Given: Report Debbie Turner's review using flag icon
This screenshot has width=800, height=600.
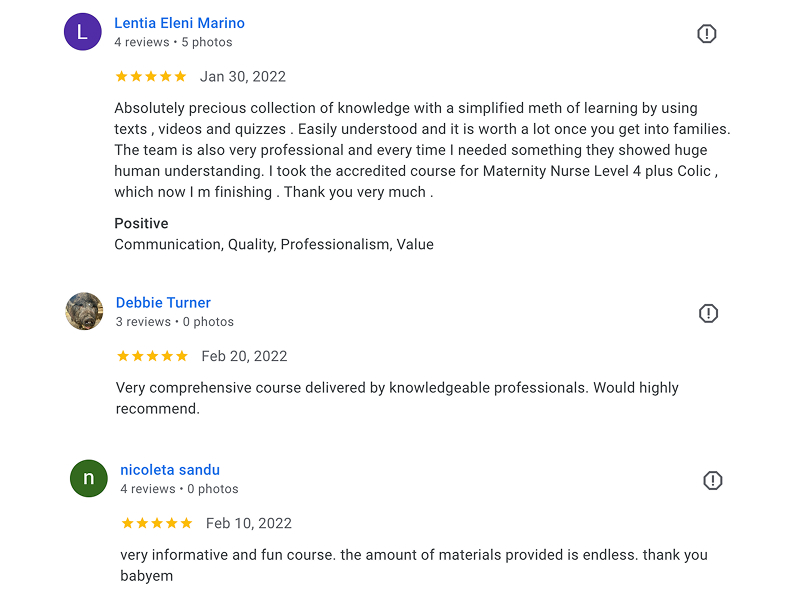Looking at the screenshot, I should [x=708, y=313].
